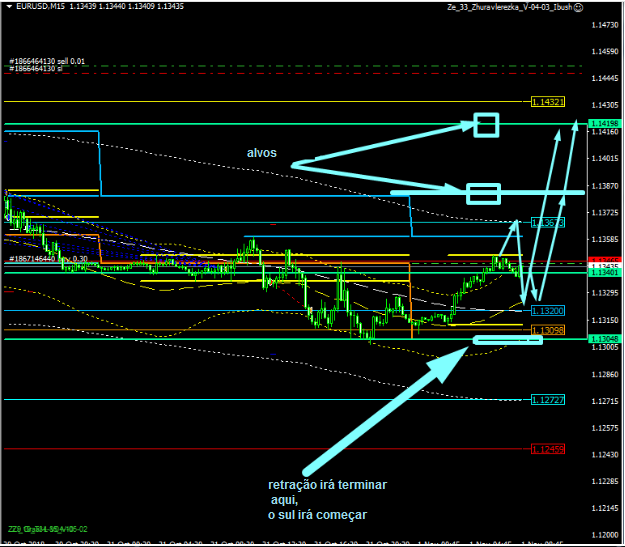Select the blue 1.13673 price tag

548,222
